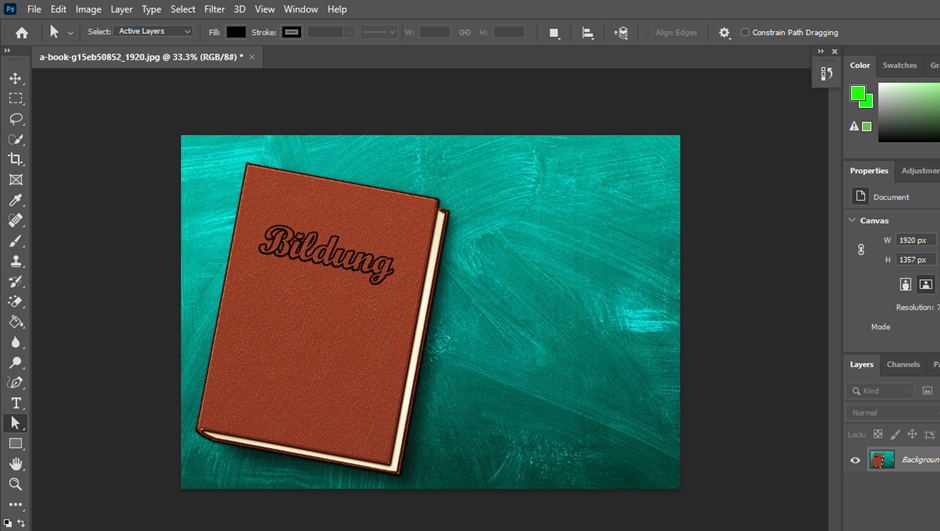This screenshot has width=940, height=531.
Task: Select the Rectangular Marquee tool
Action: (x=16, y=98)
